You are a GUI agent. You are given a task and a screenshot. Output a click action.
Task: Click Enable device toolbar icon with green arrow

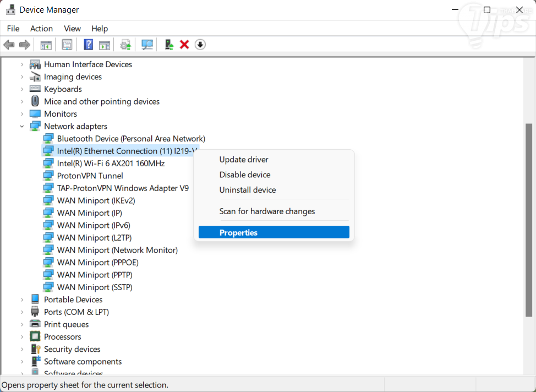click(x=169, y=45)
